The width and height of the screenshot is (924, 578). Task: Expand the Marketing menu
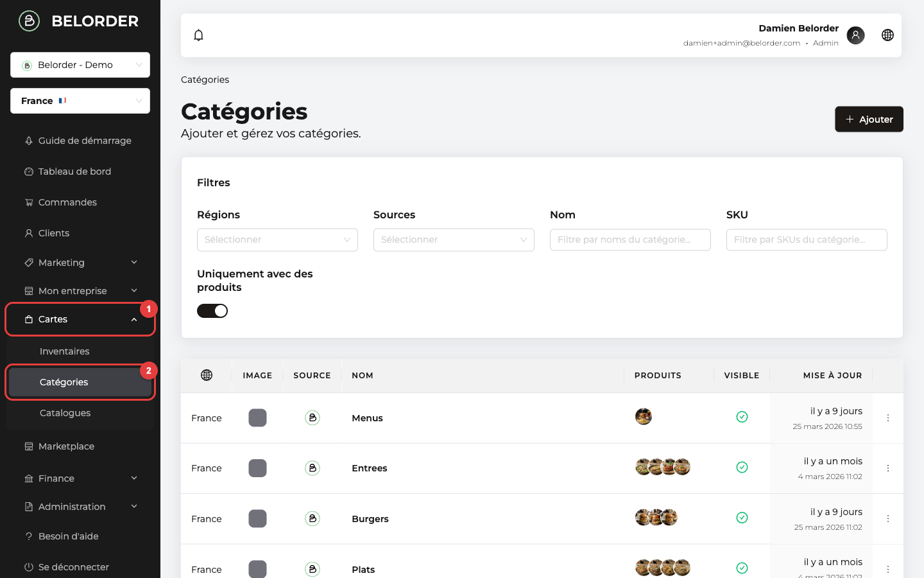coord(80,263)
